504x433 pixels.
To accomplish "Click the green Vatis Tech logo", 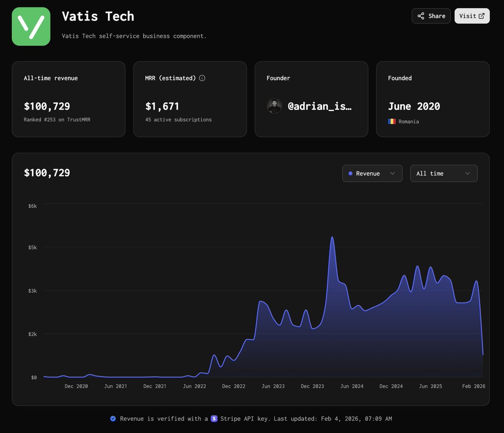I will (31, 26).
